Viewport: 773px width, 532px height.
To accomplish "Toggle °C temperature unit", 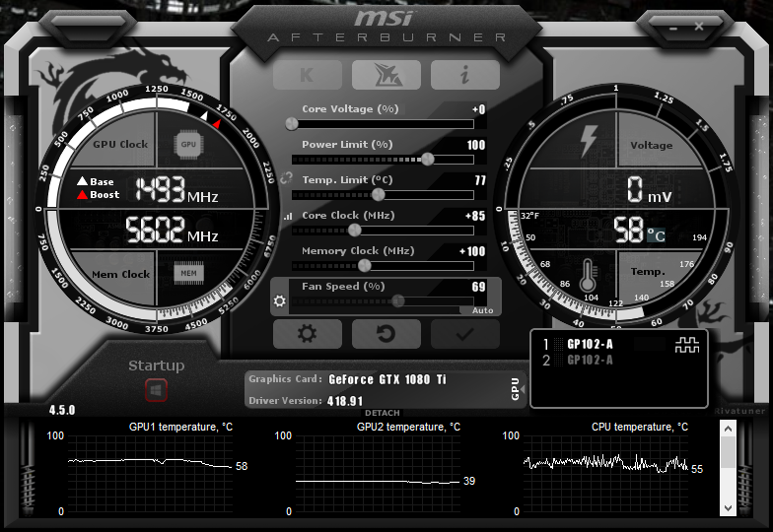I will (656, 234).
